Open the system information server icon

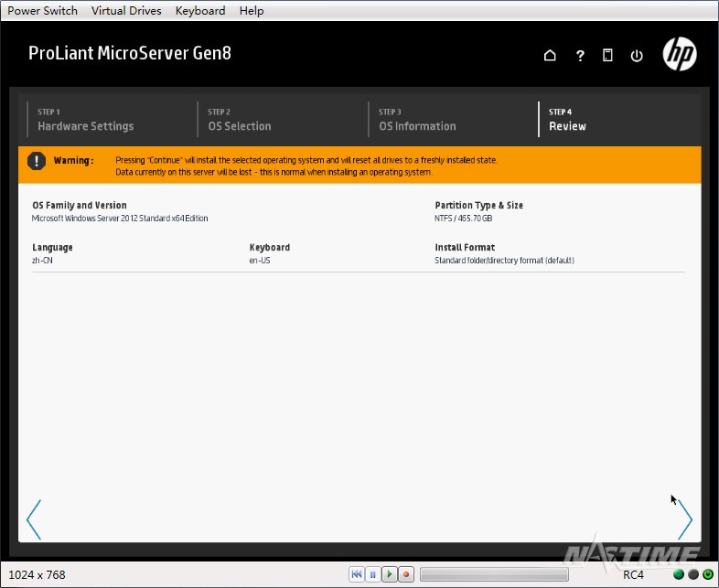607,56
